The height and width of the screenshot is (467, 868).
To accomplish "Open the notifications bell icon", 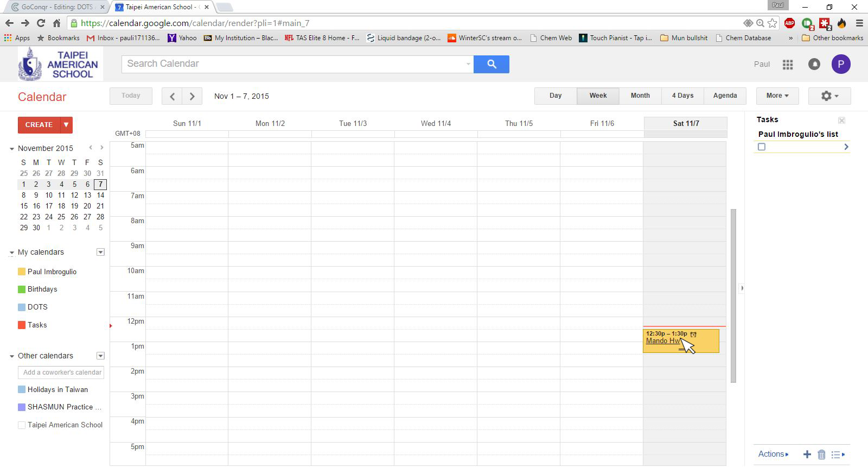I will [x=814, y=65].
